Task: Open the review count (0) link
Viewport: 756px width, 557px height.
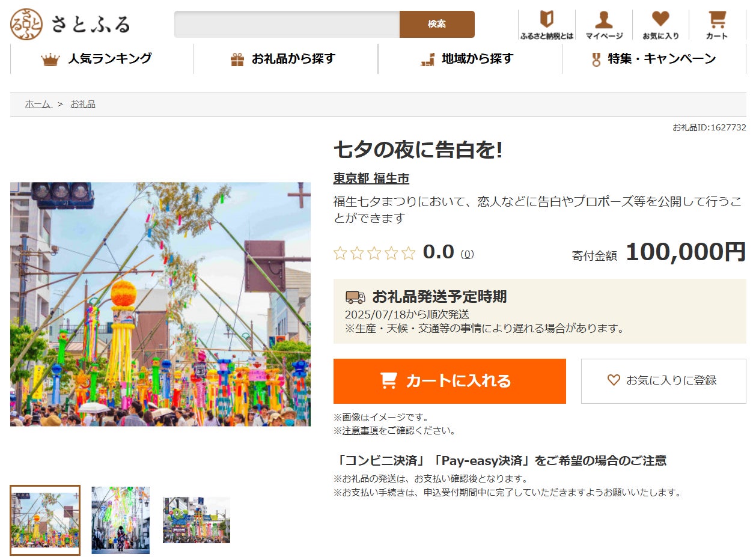Action: click(x=467, y=254)
